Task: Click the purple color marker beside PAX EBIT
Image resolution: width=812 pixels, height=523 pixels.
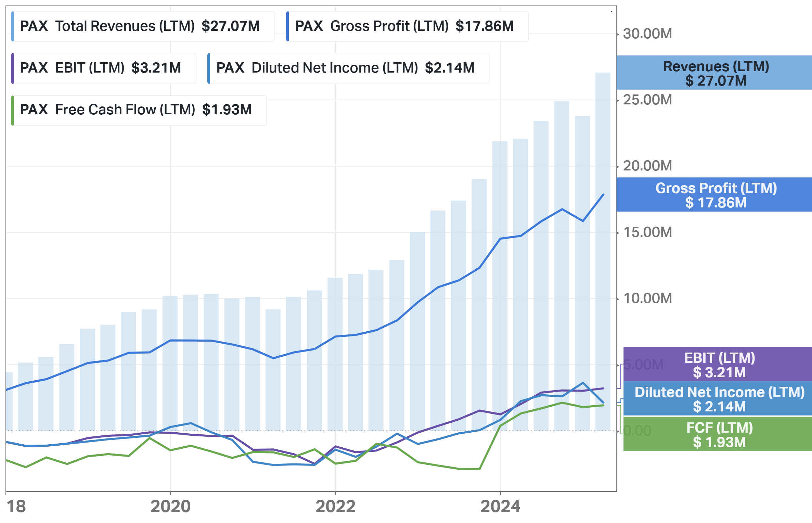Action: [x=12, y=68]
